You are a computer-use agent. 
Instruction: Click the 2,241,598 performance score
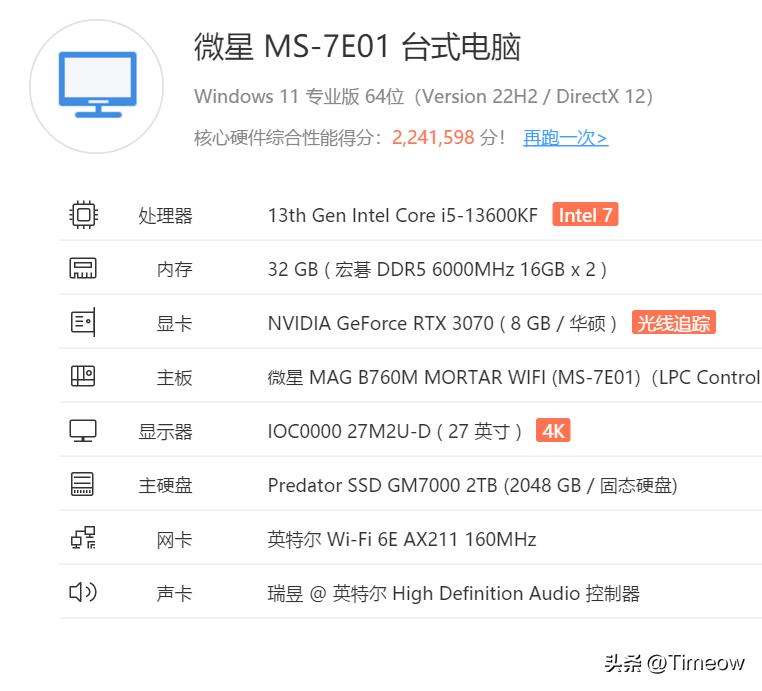pos(433,138)
